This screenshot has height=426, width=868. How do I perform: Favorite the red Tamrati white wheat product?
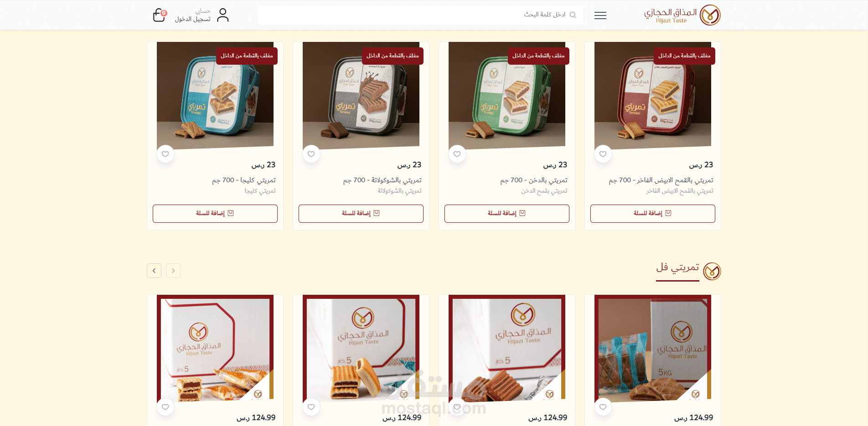click(x=603, y=154)
